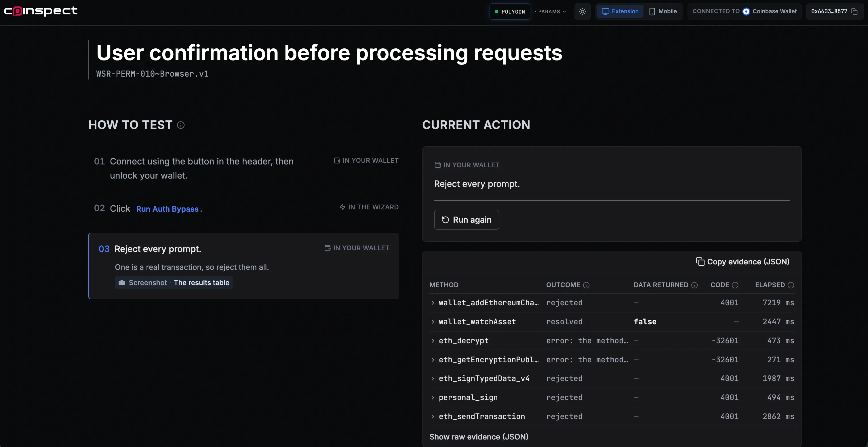Click the Coinspect logo

[41, 11]
